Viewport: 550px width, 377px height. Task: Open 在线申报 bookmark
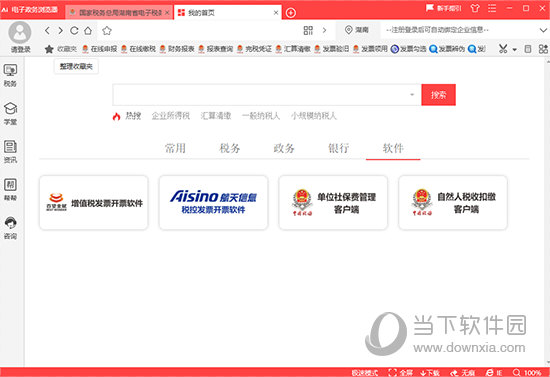tap(99, 49)
